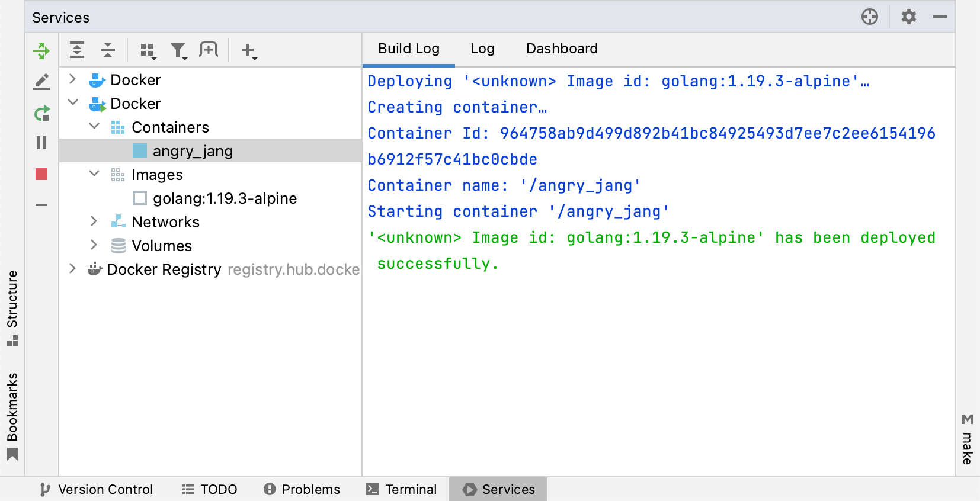
Task: Click the Networks node icon
Action: click(118, 221)
